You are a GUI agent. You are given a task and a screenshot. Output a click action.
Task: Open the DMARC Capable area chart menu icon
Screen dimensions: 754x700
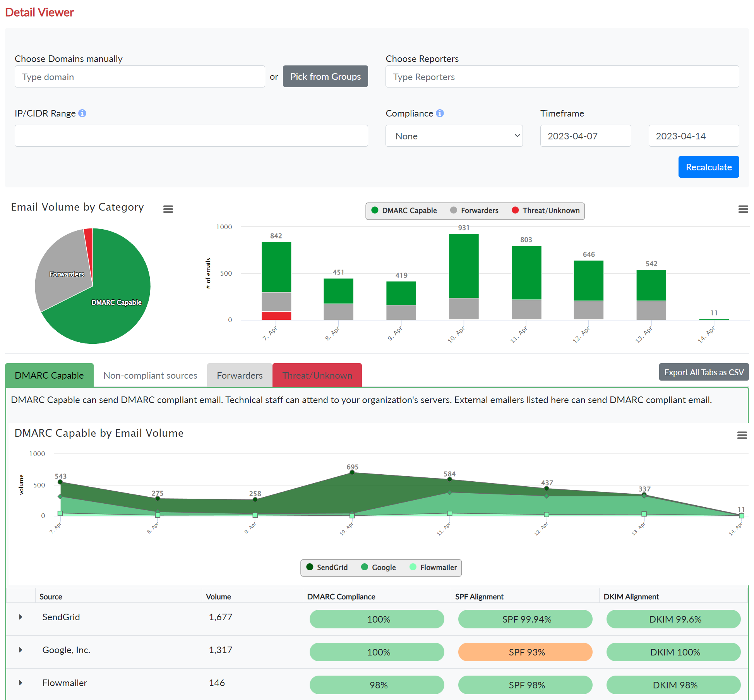pos(742,435)
